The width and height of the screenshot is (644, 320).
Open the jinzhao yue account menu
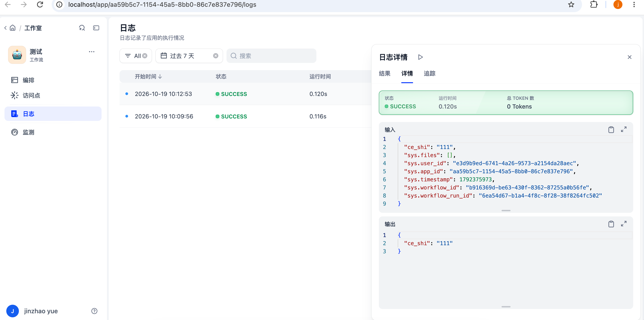click(32, 311)
